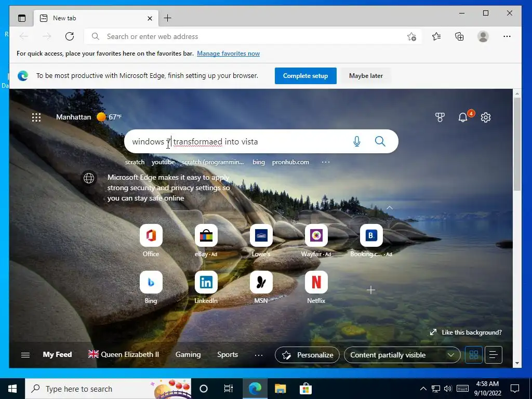The image size is (532, 399).
Task: Open the feed hamburger menu
Action: pyautogui.click(x=25, y=355)
